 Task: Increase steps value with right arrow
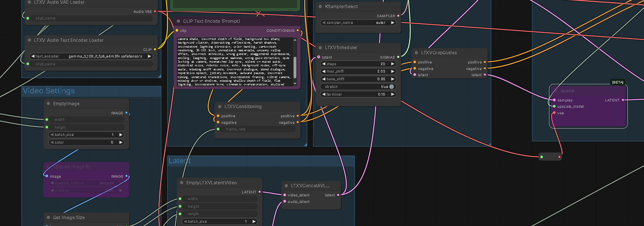pyautogui.click(x=393, y=64)
